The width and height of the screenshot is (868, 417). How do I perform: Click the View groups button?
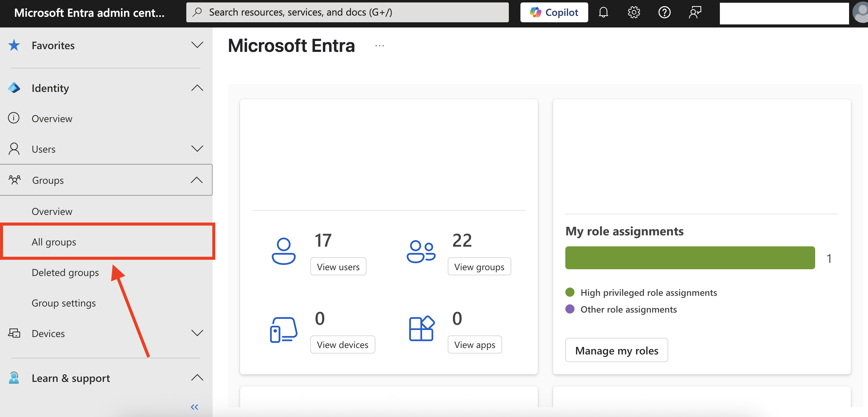click(479, 267)
